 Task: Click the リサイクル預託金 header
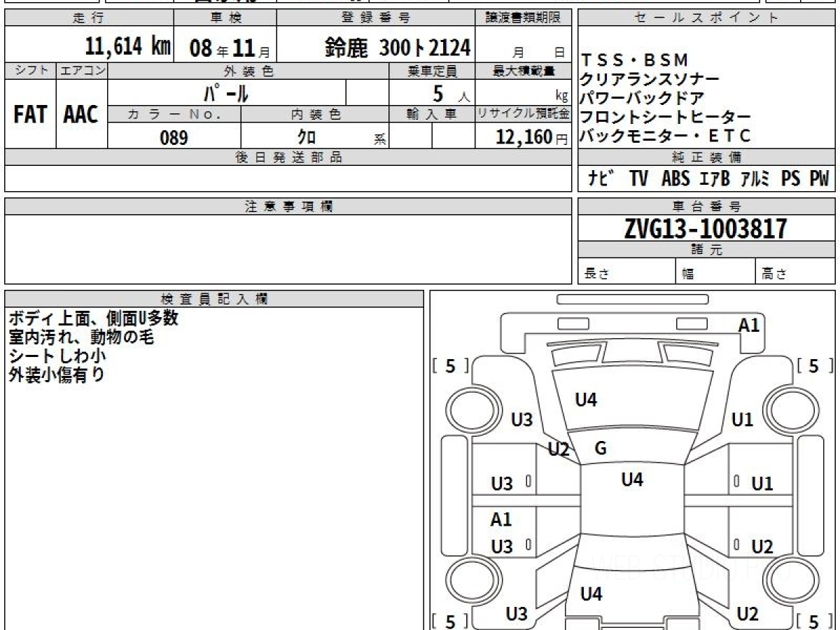524,115
